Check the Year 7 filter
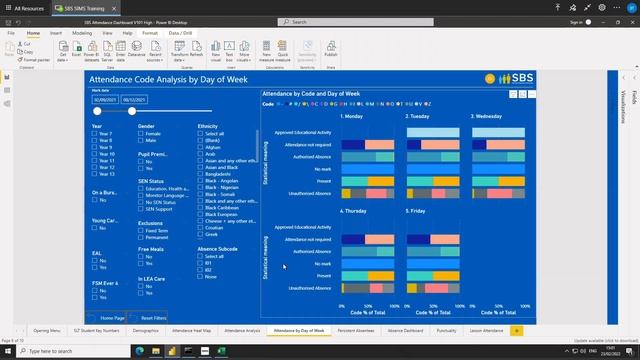The height and width of the screenshot is (360, 640). pos(94,133)
